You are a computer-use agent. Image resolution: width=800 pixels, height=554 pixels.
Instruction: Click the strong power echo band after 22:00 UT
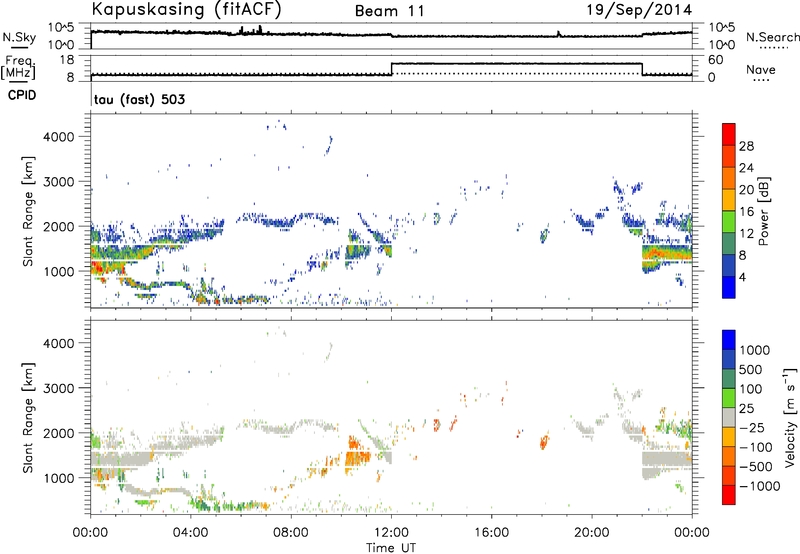(667, 253)
